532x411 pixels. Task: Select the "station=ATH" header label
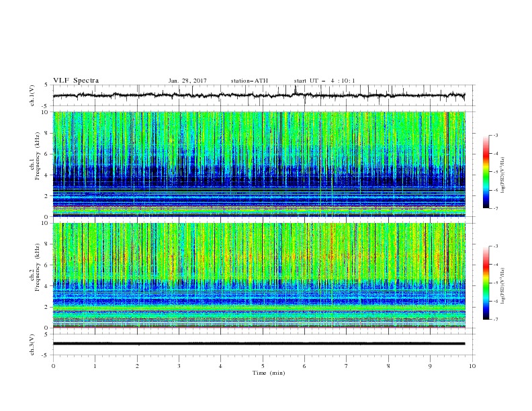[249, 81]
